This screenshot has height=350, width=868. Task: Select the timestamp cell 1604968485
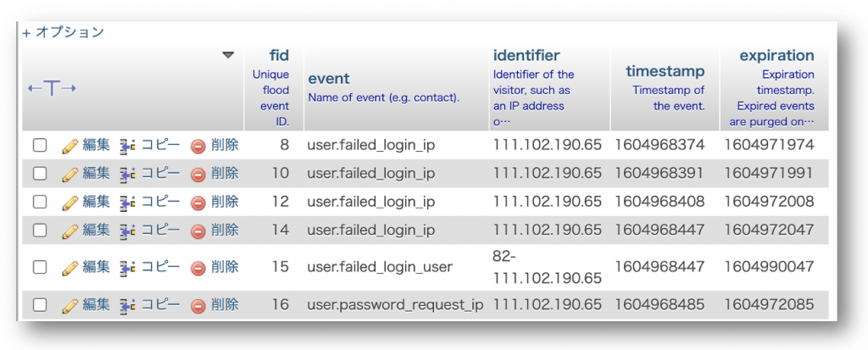tap(659, 304)
